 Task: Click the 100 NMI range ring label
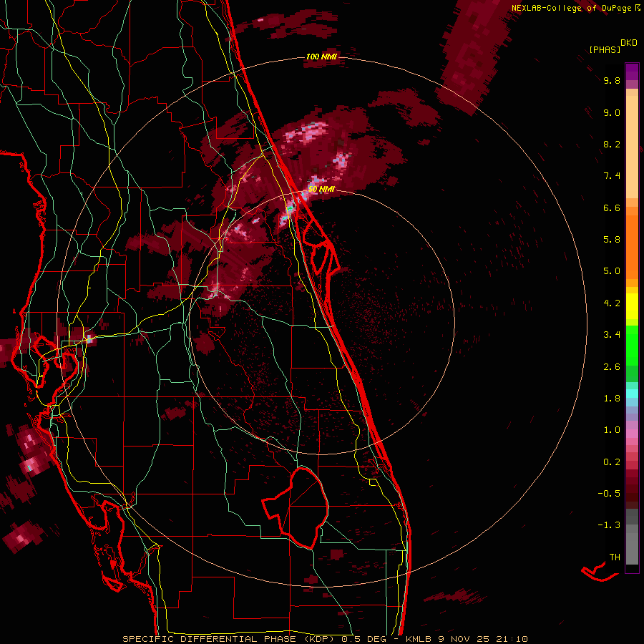point(321,57)
